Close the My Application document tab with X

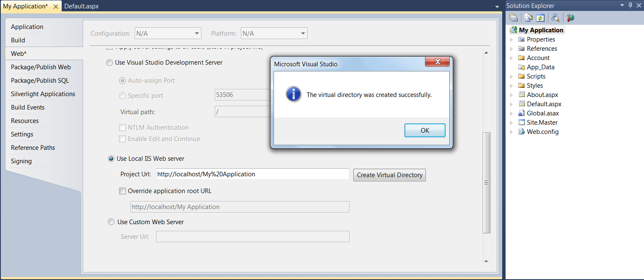pos(56,7)
